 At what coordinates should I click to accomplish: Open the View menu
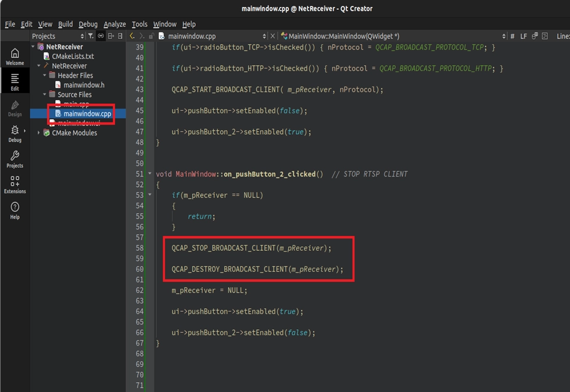click(45, 24)
